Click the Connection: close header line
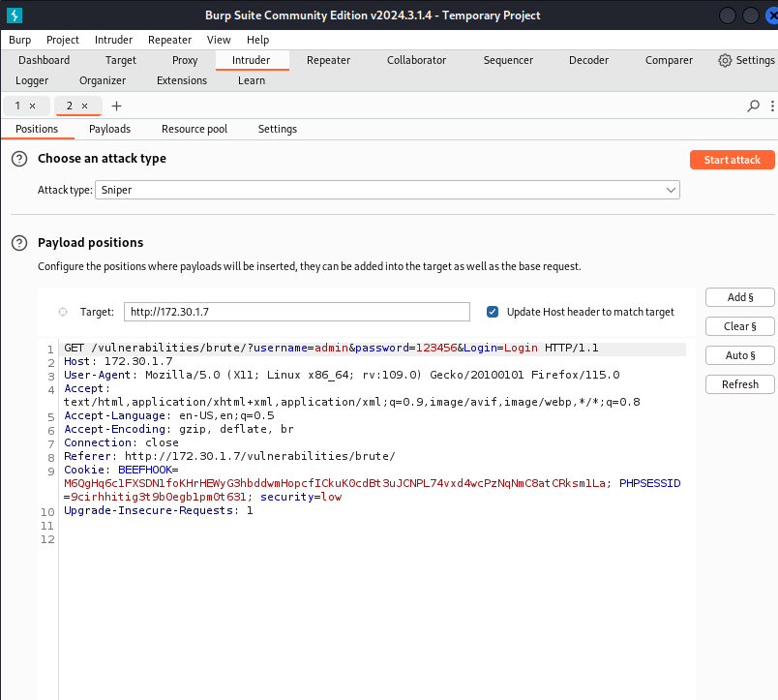Screen dimensions: 778x700 [x=121, y=442]
